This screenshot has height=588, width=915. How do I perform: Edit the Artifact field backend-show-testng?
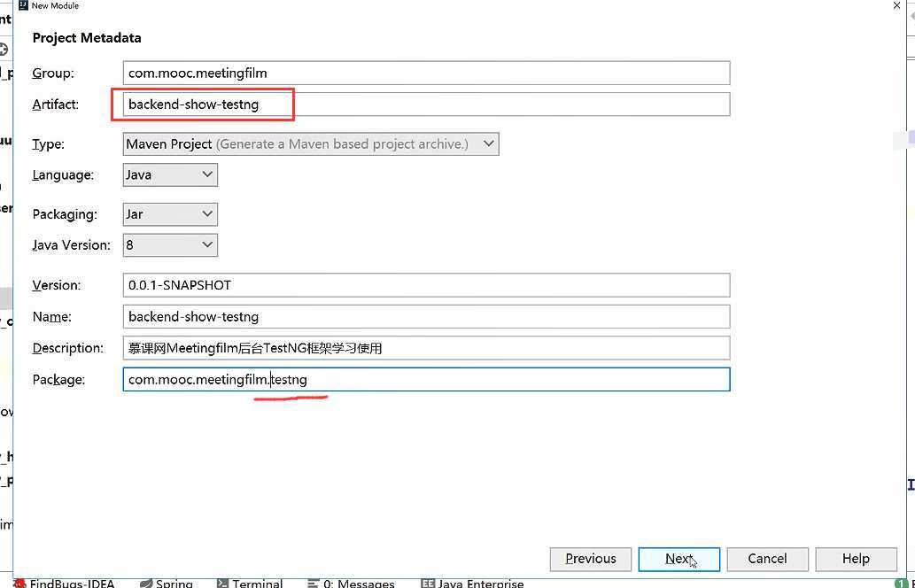(426, 104)
